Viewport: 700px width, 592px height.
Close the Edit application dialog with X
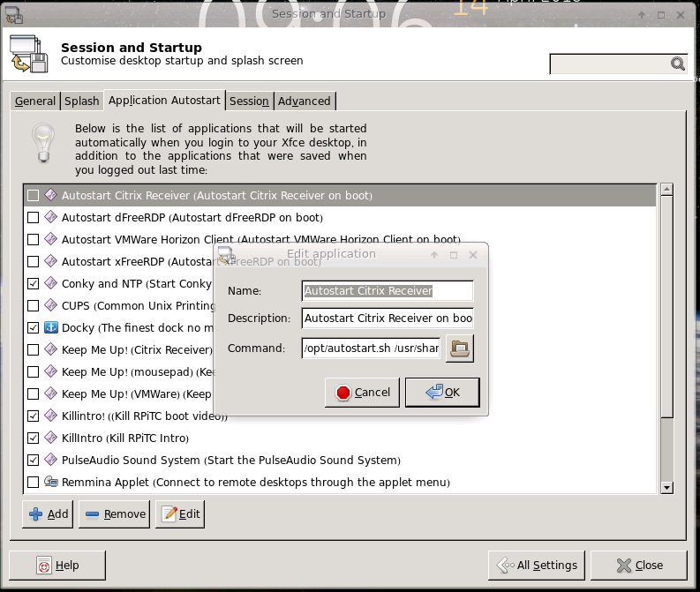tap(473, 255)
